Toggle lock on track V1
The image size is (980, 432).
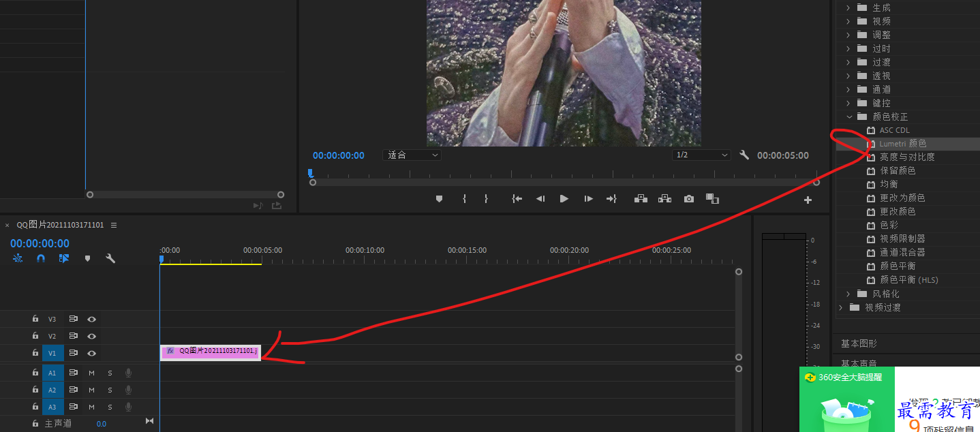(35, 353)
